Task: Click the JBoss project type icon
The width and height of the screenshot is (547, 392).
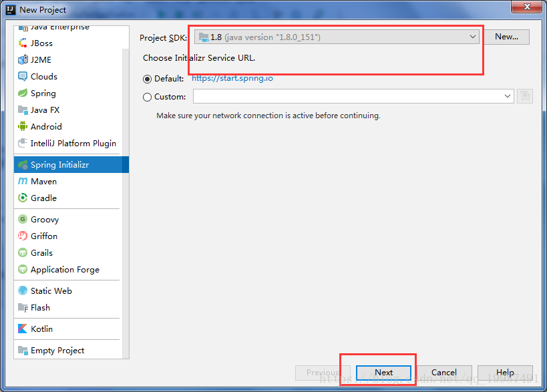Action: [23, 43]
